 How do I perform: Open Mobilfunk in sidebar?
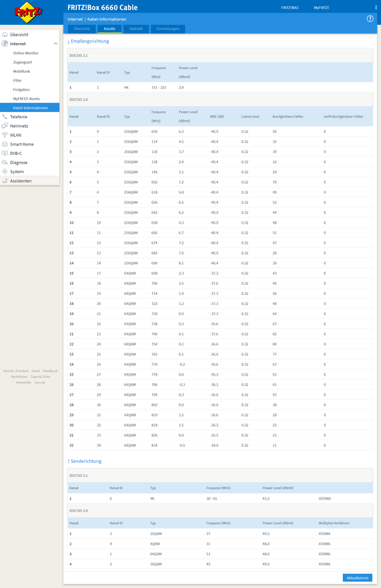click(x=21, y=71)
